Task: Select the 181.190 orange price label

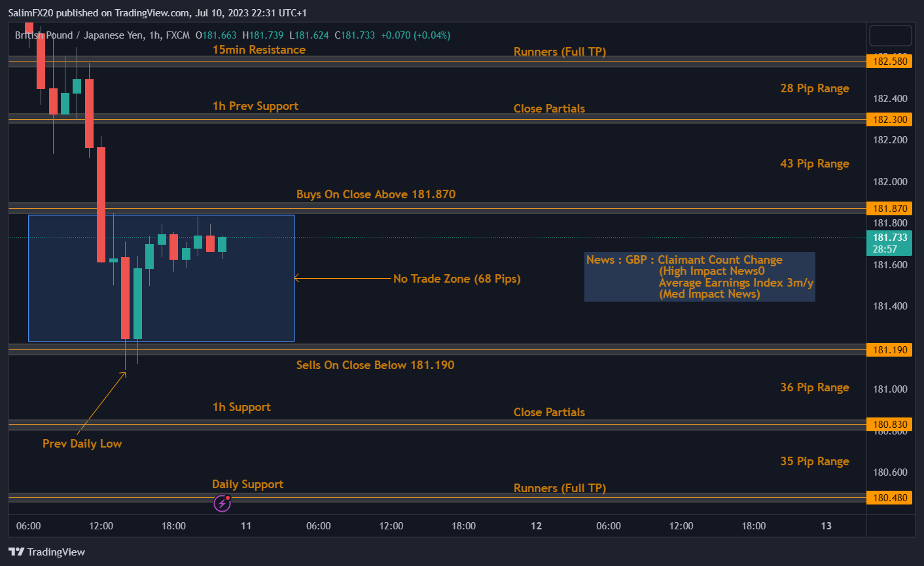Action: pos(890,349)
